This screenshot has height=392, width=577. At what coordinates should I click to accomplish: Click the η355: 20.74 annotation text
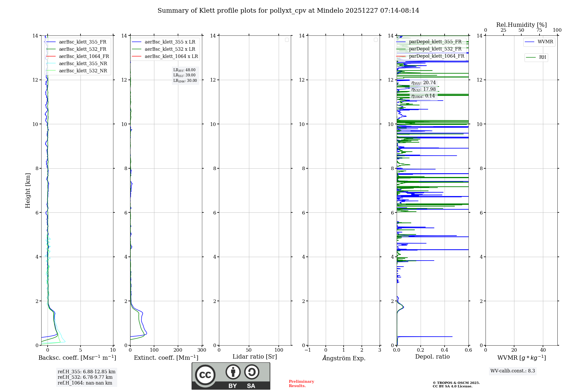point(423,83)
